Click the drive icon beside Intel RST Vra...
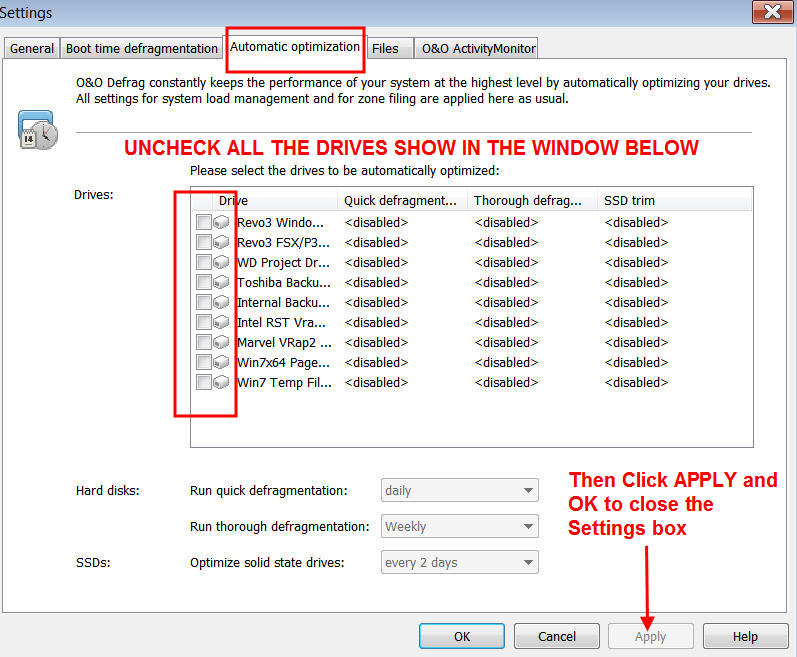 click(221, 322)
